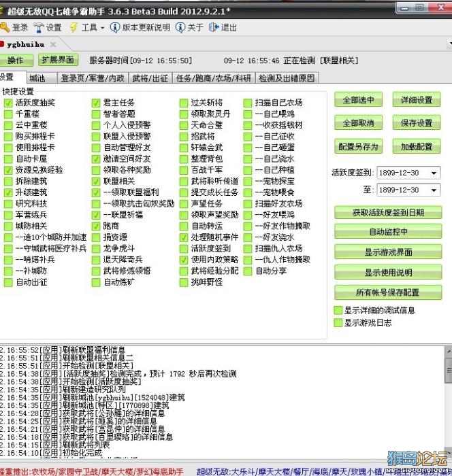Click log scrollbar up arrow
This screenshot has width=452, height=476.
tap(449, 352)
